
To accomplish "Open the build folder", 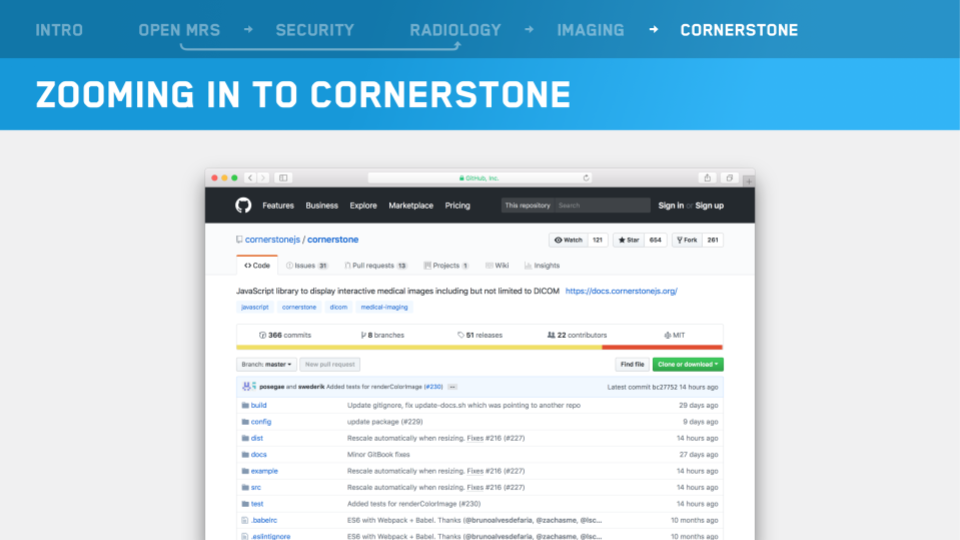I will 258,405.
